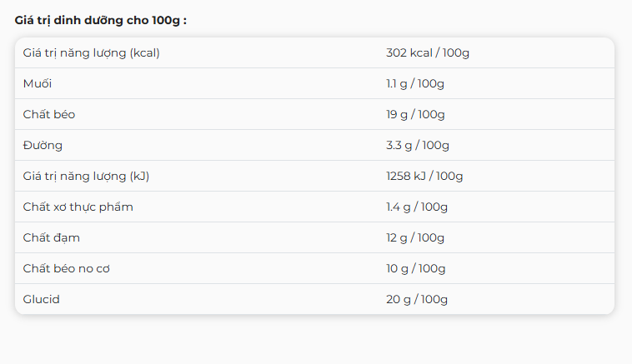
Task: Select the 'Chất xơ thực phẩm' label
Action: (x=78, y=207)
